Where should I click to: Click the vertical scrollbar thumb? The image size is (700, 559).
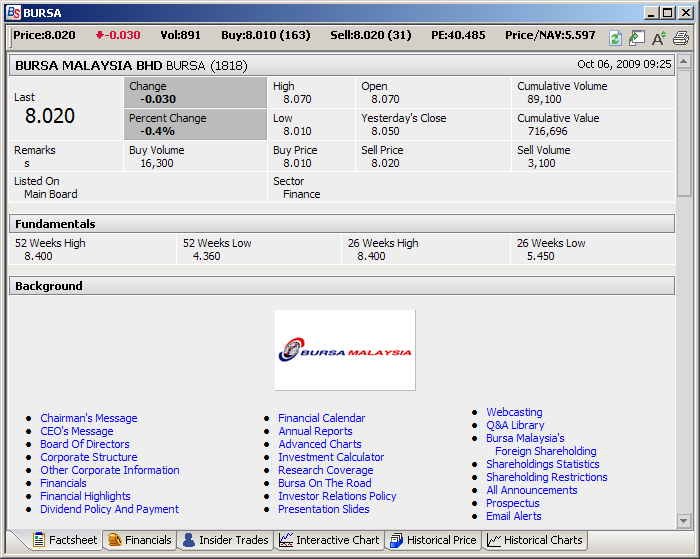point(683,132)
